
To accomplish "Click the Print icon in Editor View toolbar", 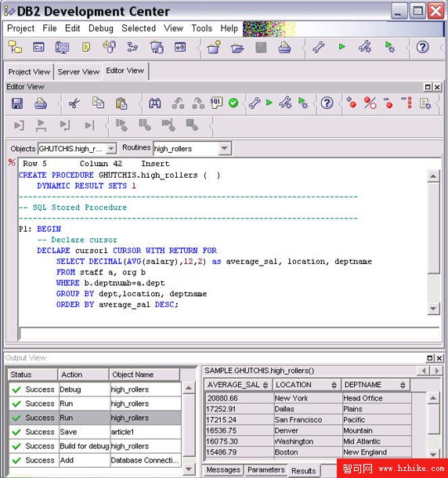I will click(x=41, y=103).
